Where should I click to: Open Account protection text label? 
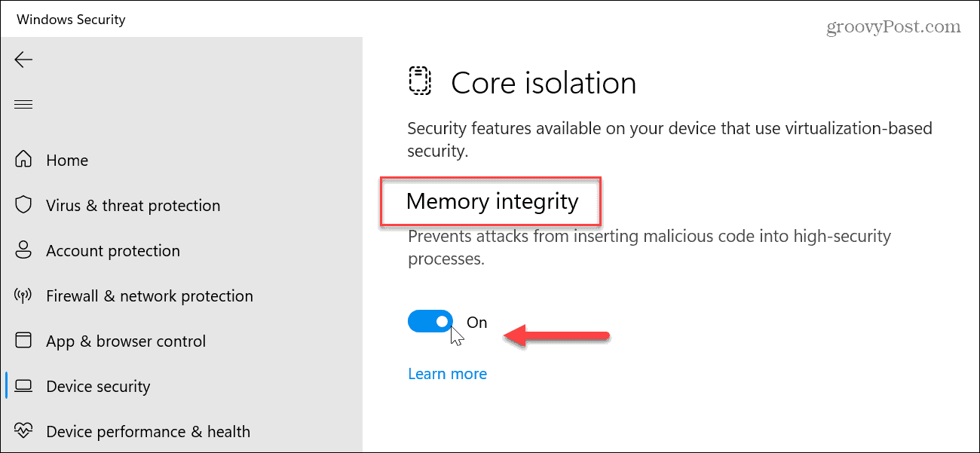coord(113,251)
